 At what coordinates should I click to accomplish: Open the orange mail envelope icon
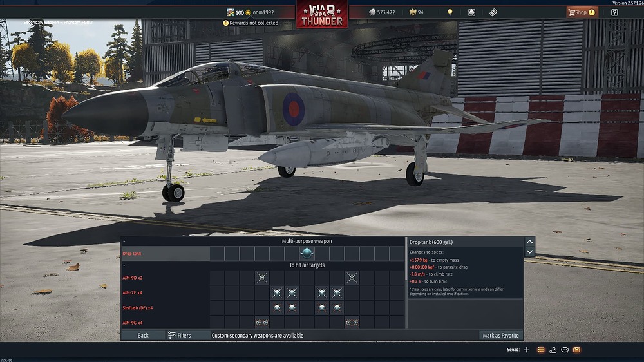(576, 350)
